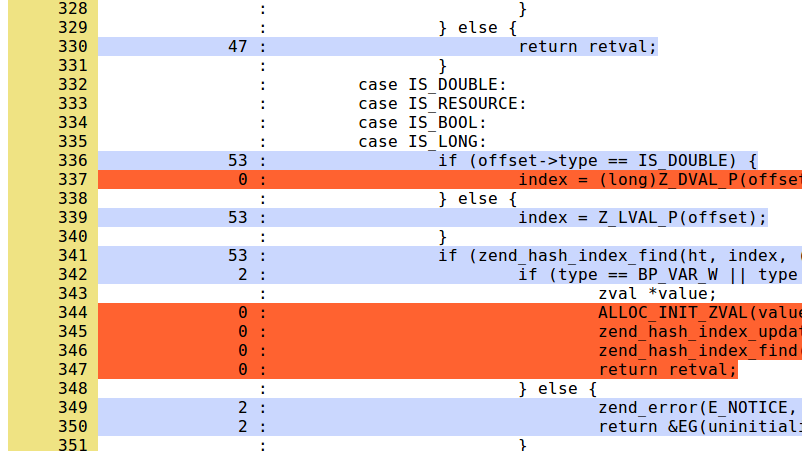Click the zend_error(E_NOTICE call line
Screen dimensions: 802x451
pos(698,408)
